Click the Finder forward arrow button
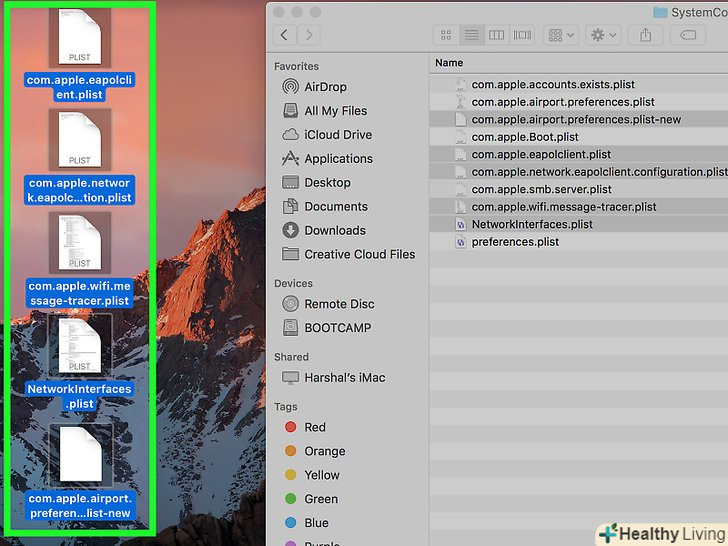This screenshot has width=728, height=546. click(309, 35)
